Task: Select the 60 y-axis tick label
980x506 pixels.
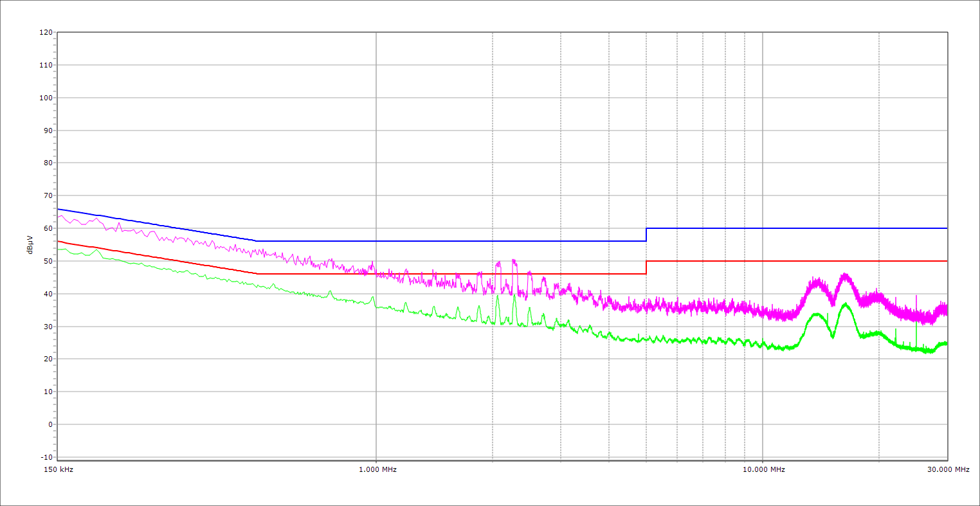Action: 48,228
